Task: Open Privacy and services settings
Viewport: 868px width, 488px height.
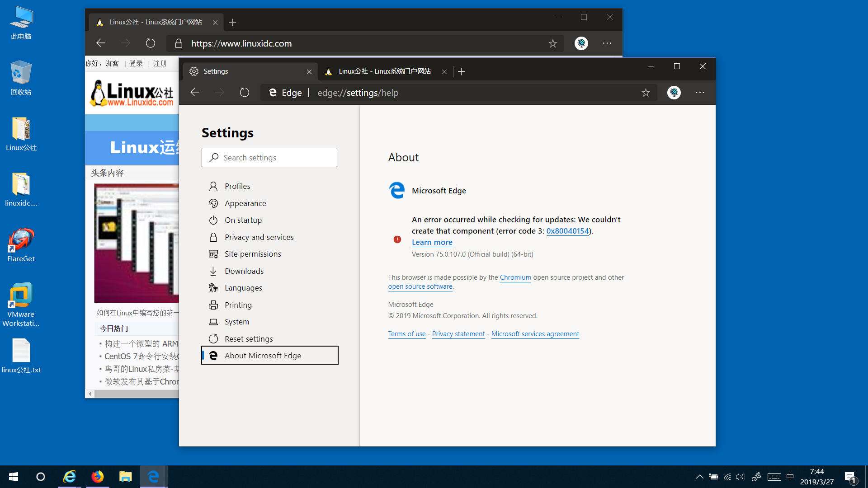Action: coord(269,237)
